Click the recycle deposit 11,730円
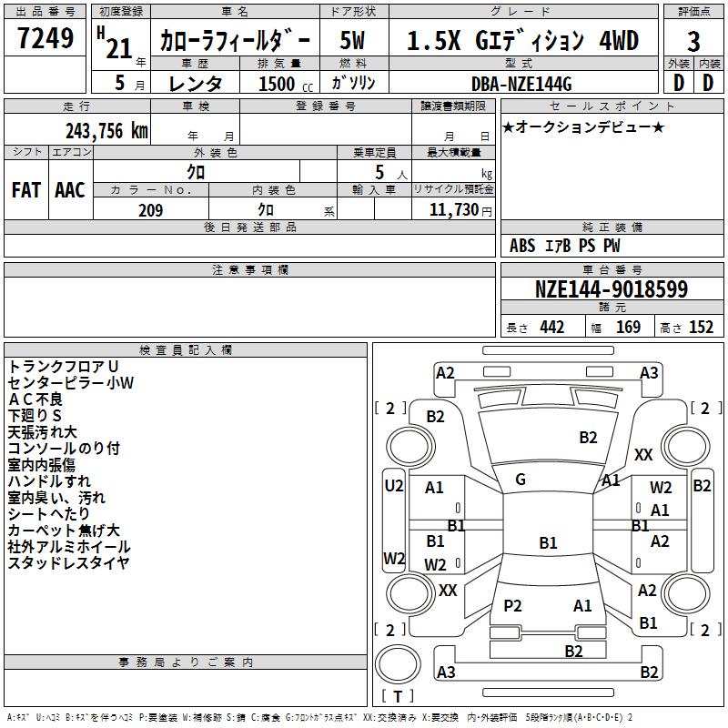The image size is (728, 728). tap(460, 210)
